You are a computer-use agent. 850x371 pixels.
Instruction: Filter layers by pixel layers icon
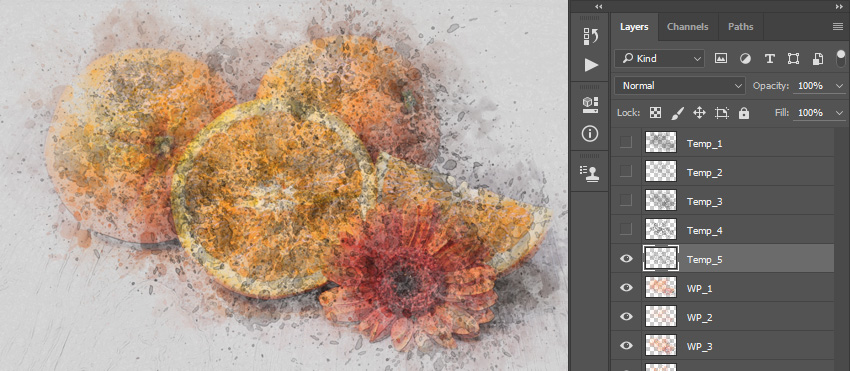720,59
